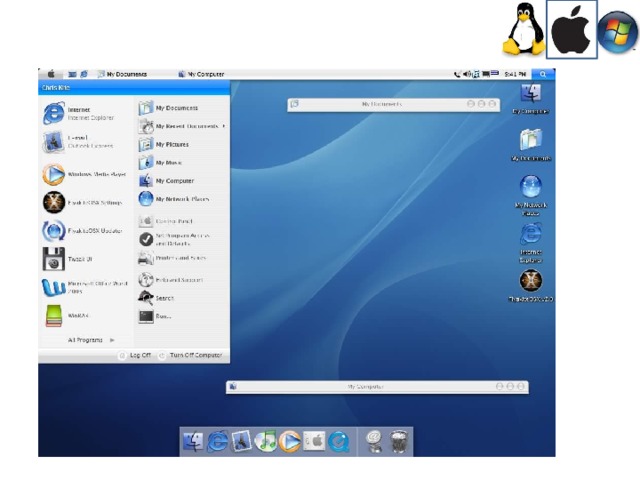Click the Mail stamp icon in the dock
This screenshot has width=640, height=480.
coord(241,441)
